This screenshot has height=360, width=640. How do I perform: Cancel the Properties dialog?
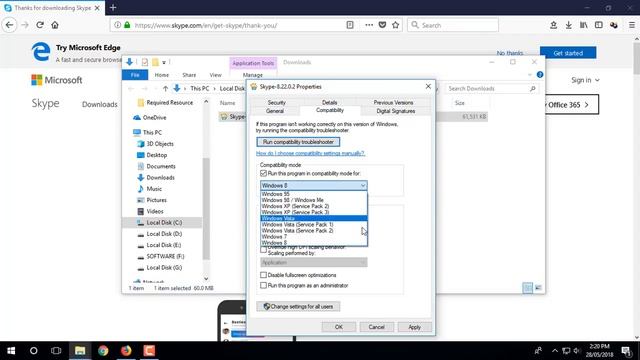[x=376, y=327]
